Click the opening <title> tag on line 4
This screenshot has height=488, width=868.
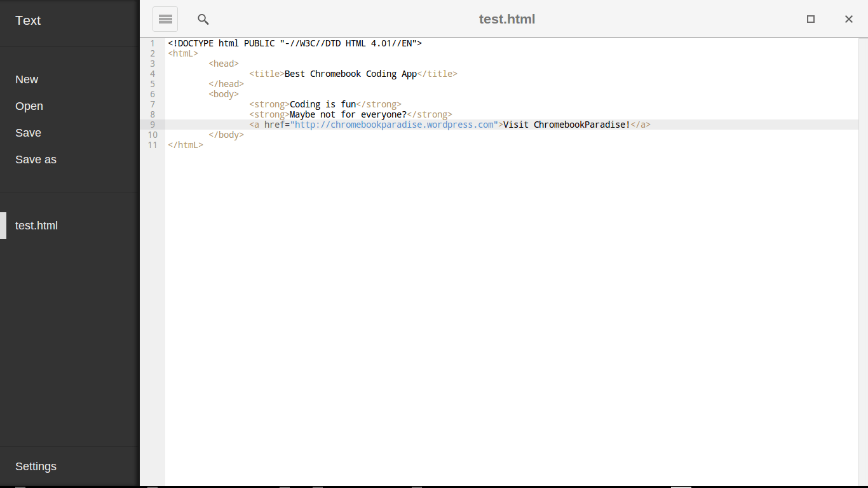267,74
